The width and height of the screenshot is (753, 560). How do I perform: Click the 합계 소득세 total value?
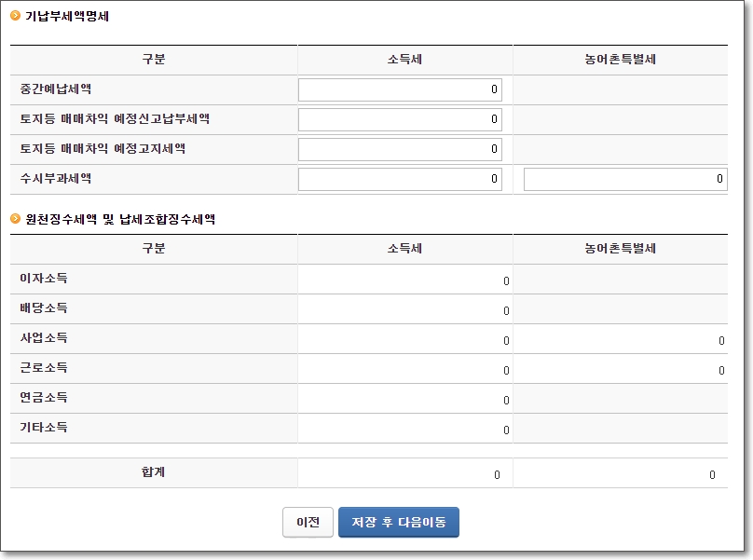[x=497, y=475]
